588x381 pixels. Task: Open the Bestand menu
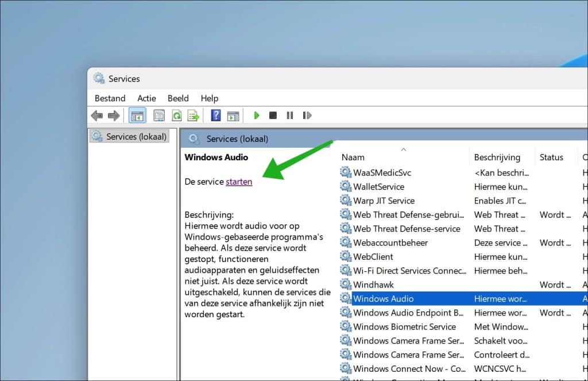click(x=110, y=98)
